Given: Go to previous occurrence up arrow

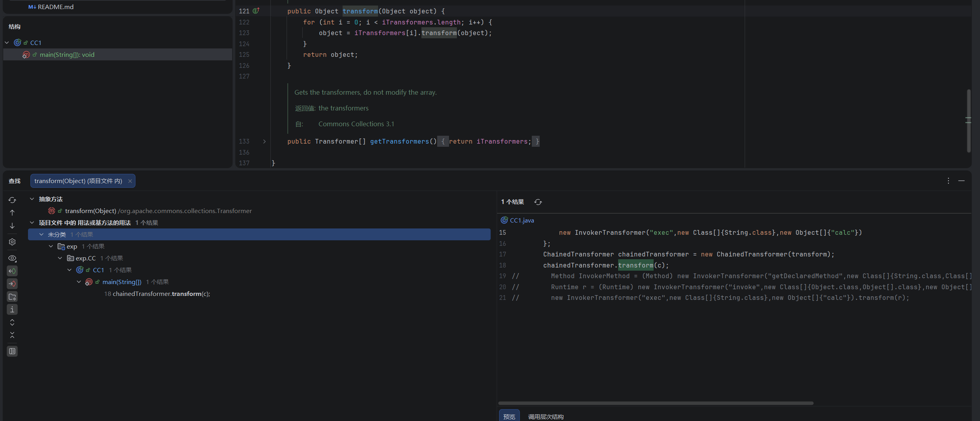Looking at the screenshot, I should point(12,213).
